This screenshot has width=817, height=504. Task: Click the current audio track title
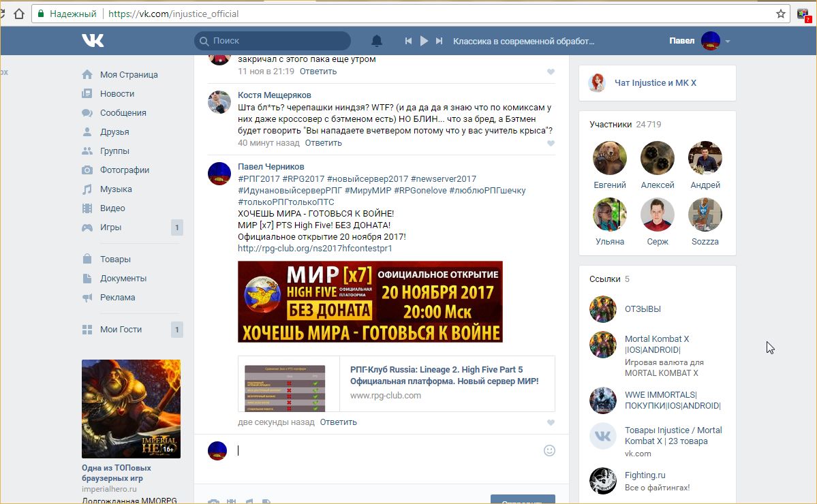523,41
